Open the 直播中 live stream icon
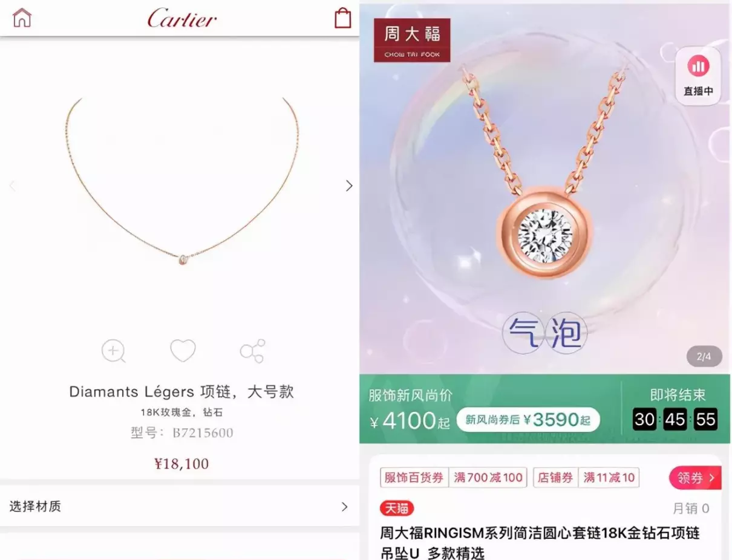The width and height of the screenshot is (732, 560). [x=698, y=77]
